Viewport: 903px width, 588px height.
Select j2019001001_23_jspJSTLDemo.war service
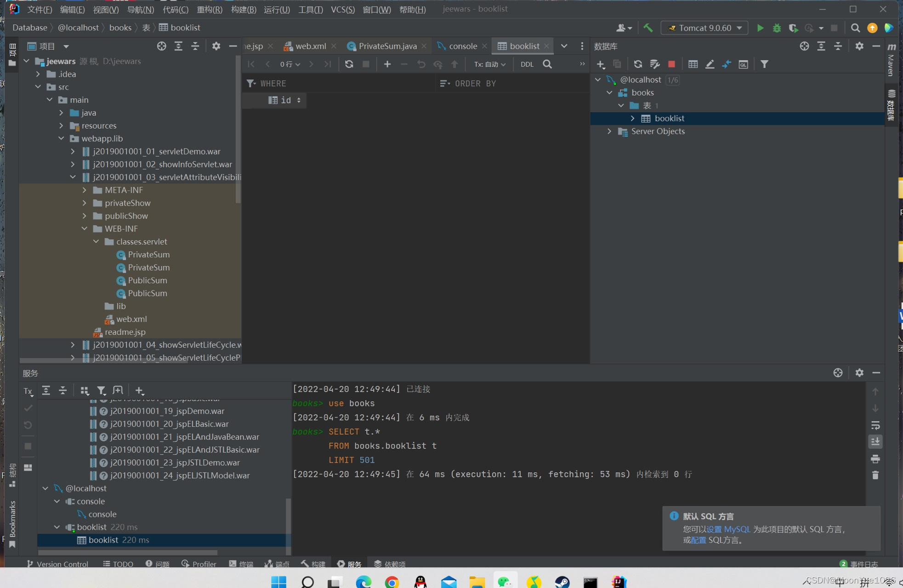[175, 463]
